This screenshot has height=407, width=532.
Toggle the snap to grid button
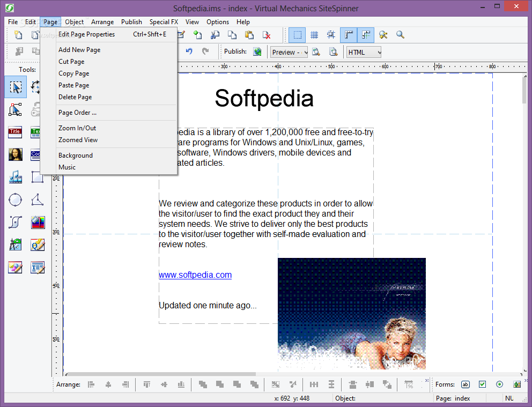(x=331, y=35)
